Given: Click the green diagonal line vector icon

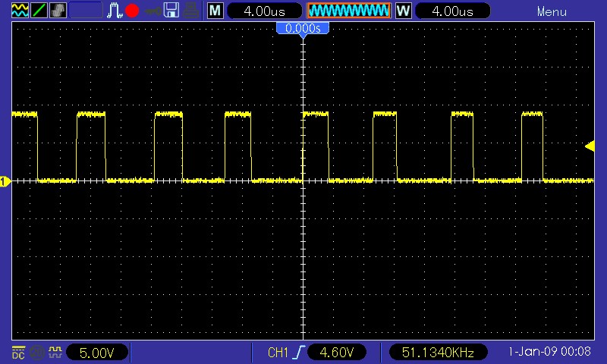Looking at the screenshot, I should coord(39,11).
